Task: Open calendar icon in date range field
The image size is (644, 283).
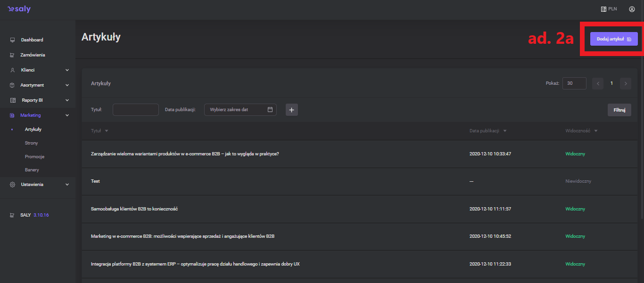Action: coord(270,110)
